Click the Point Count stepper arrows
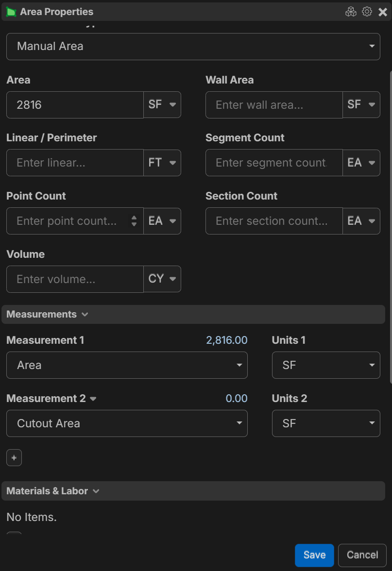Image resolution: width=392 pixels, height=571 pixels. click(134, 221)
